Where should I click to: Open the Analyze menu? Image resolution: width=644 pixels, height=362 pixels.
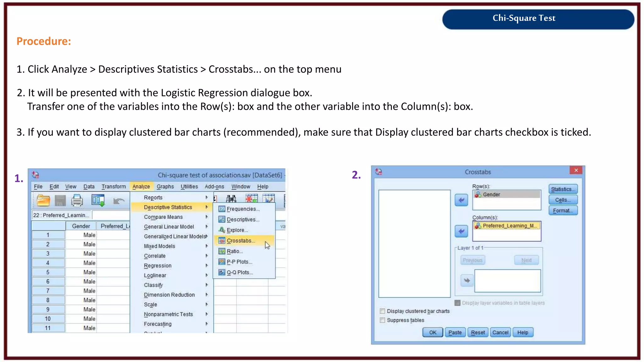click(x=141, y=186)
